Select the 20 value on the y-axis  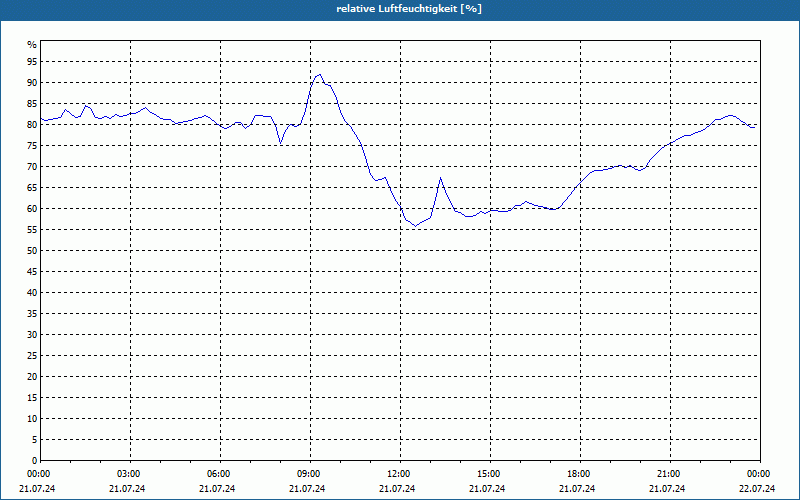click(32, 377)
